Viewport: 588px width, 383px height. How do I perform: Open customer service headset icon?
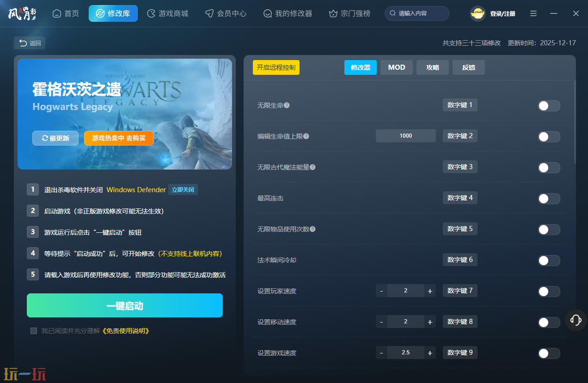(576, 320)
